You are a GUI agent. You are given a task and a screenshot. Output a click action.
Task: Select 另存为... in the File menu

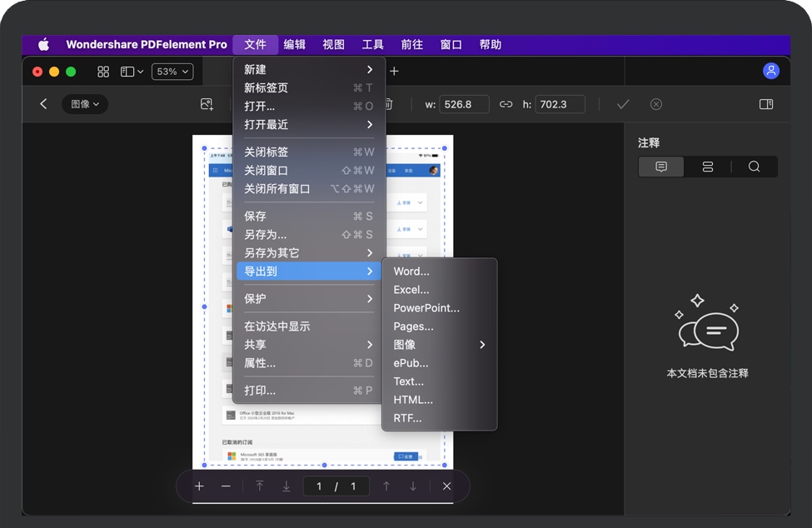265,235
